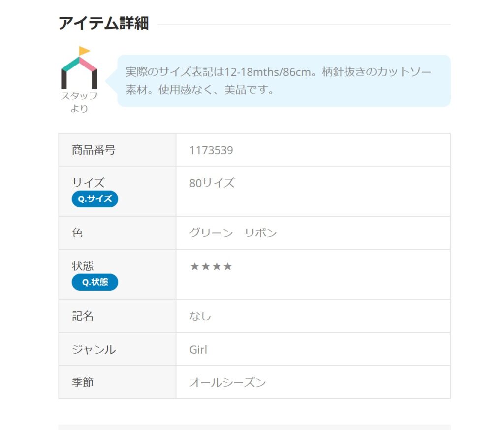Screen dimensions: 504x430
Task: Click the なし name-marking value
Action: 200,316
